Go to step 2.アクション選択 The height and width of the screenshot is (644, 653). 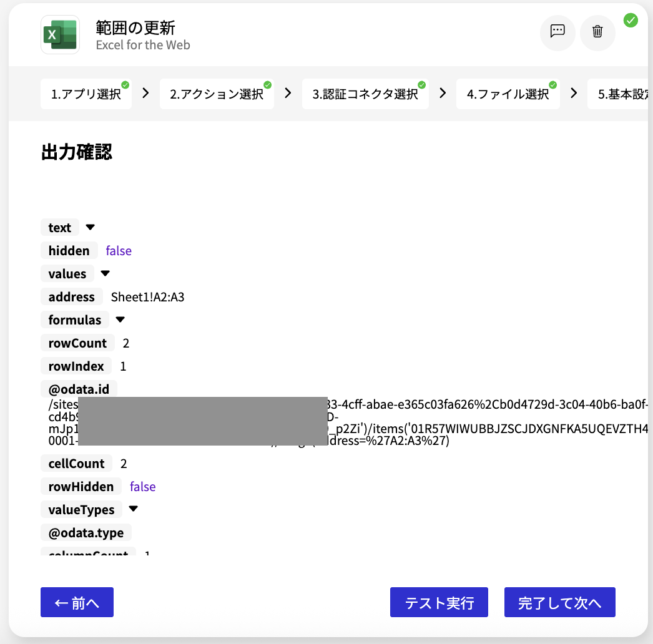[217, 94]
